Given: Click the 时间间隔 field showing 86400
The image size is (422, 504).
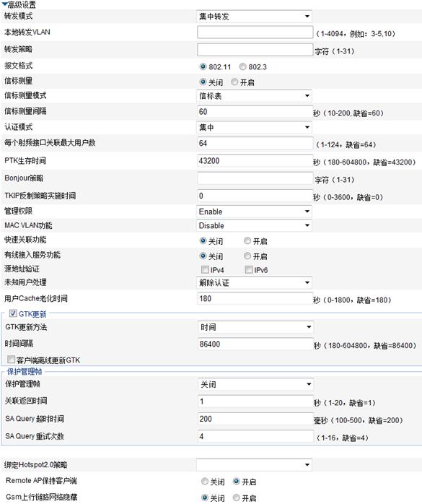Looking at the screenshot, I should pyautogui.click(x=255, y=344).
